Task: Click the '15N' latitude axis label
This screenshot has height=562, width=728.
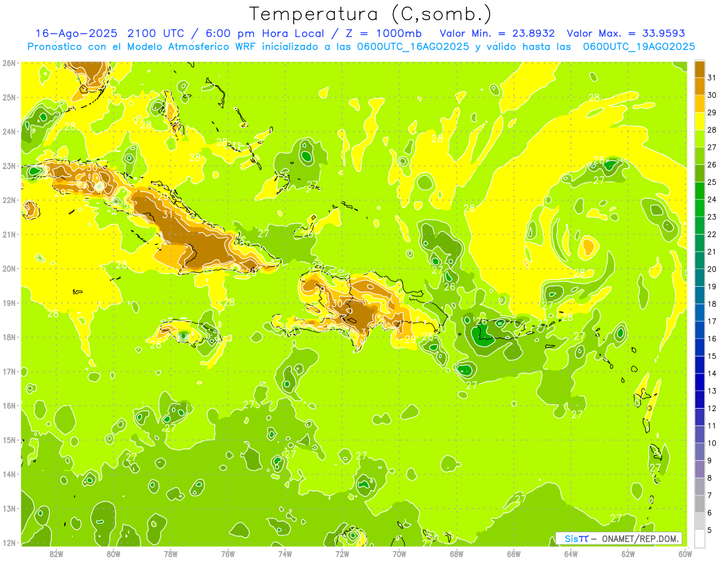Action: tap(9, 440)
